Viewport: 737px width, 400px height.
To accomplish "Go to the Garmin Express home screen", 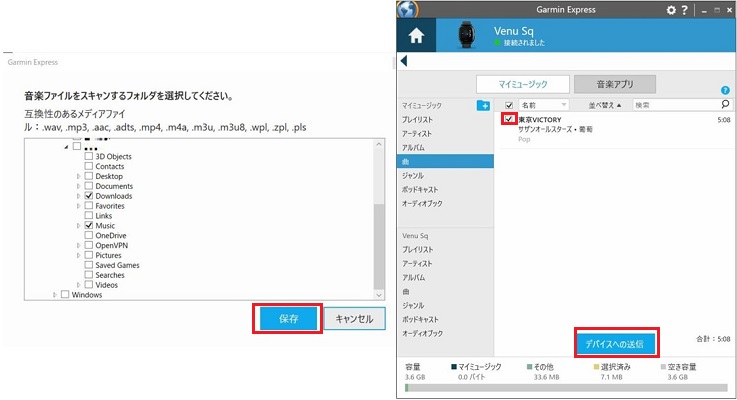I will (416, 35).
